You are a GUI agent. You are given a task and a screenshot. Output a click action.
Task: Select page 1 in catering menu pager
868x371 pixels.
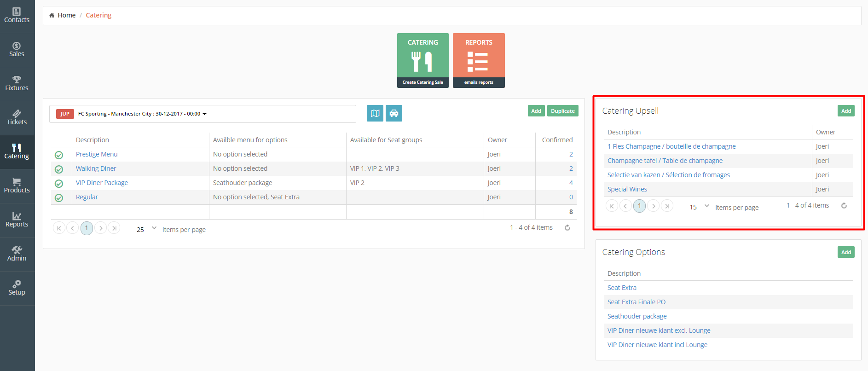point(87,228)
